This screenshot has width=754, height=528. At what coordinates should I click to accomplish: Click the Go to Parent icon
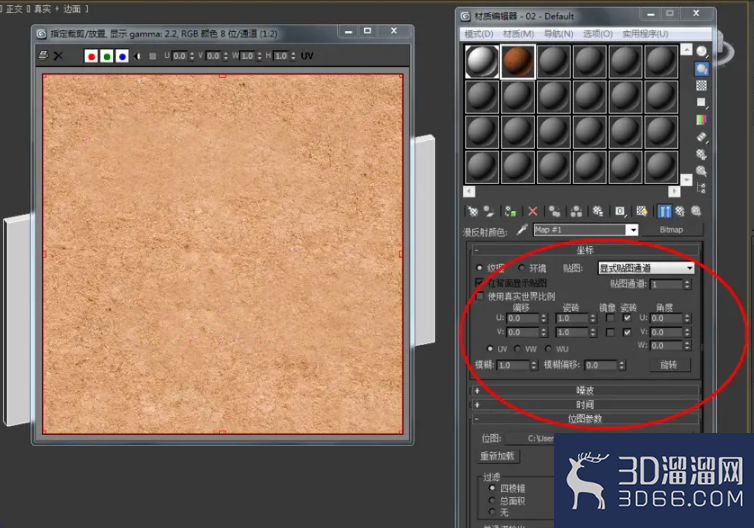[680, 211]
